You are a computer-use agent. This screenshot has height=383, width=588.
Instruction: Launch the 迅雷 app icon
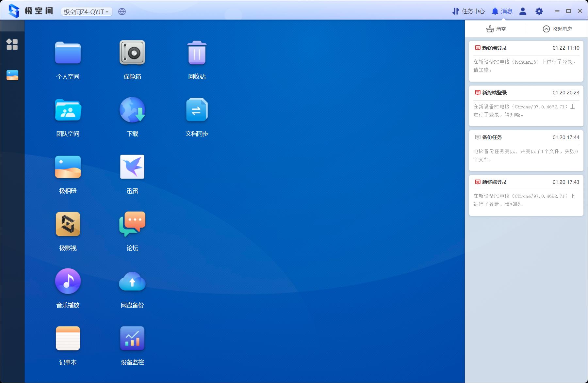(132, 167)
